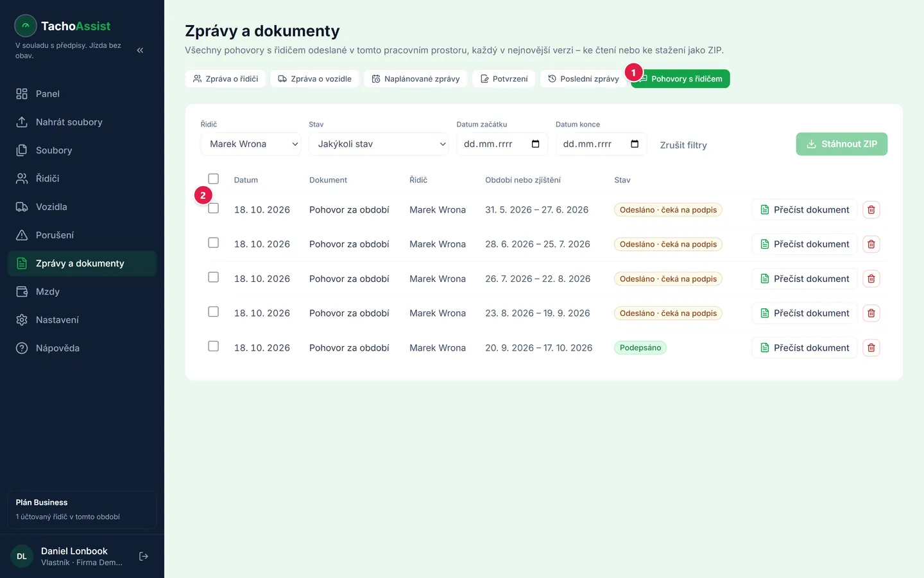The image size is (924, 578).
Task: Read the signed document for 20. 9. 2026 – 17. 10. 2026
Action: (805, 347)
